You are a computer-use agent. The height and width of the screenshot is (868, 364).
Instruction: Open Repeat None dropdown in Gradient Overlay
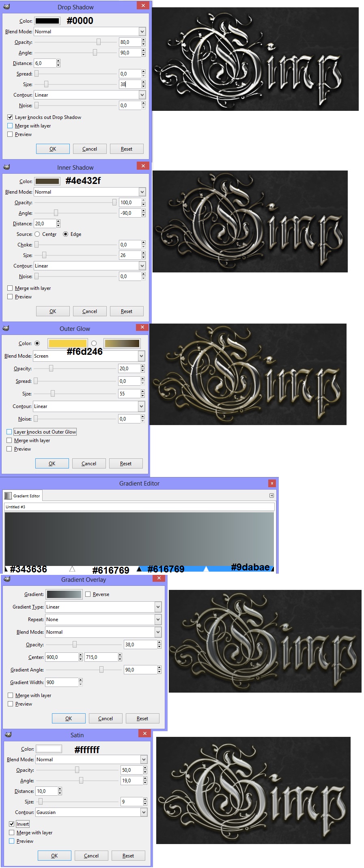(103, 619)
